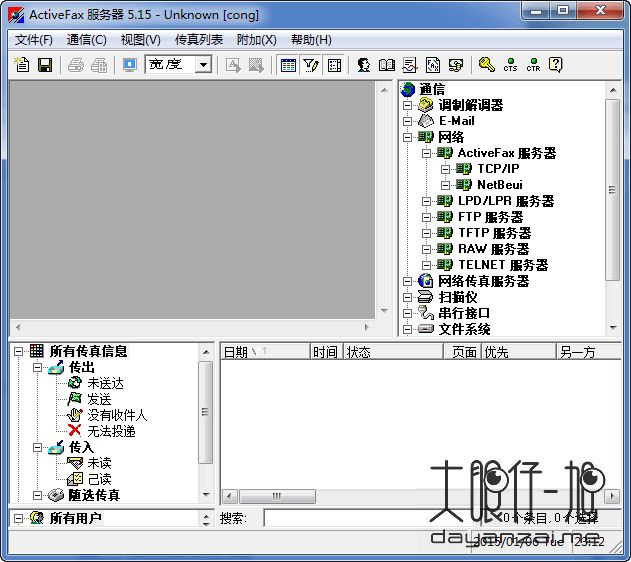The width and height of the screenshot is (631, 562).
Task: Open the 通信(C) menu
Action: point(87,40)
